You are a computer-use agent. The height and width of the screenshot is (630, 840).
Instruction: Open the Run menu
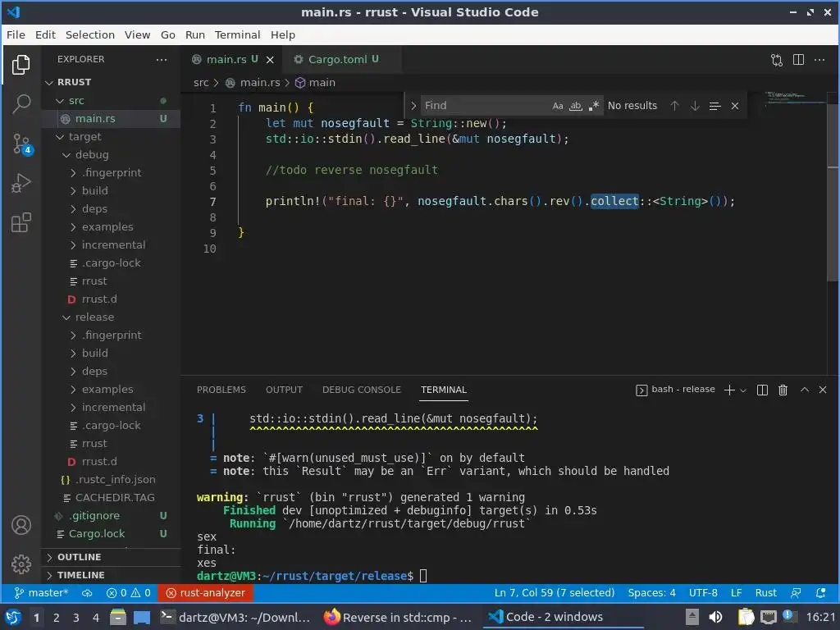click(195, 34)
